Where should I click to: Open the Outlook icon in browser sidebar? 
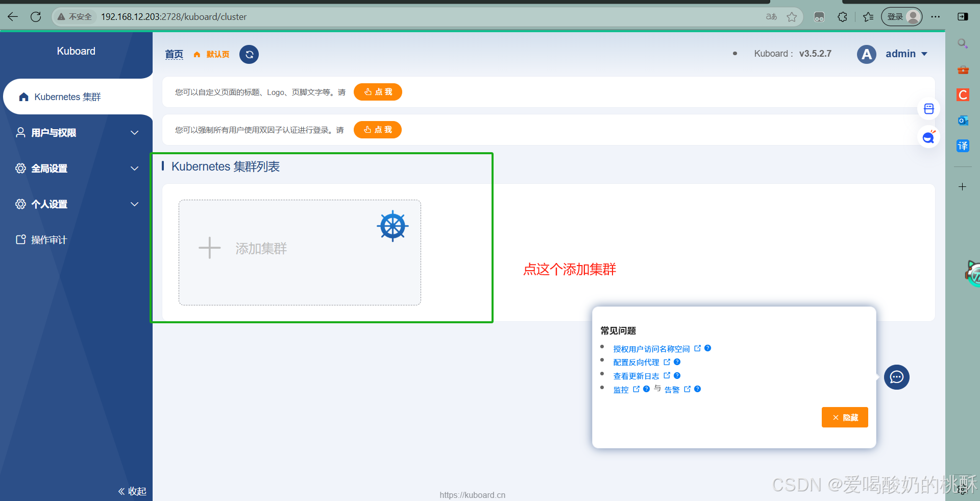click(x=963, y=121)
